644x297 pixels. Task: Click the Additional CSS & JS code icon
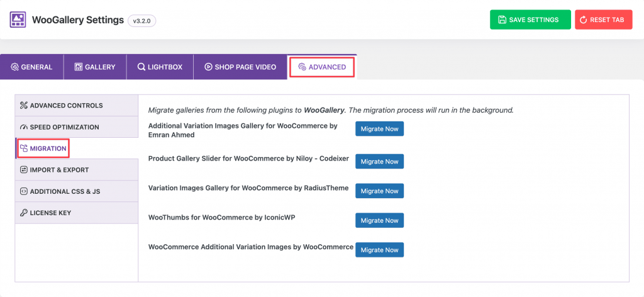pos(23,191)
